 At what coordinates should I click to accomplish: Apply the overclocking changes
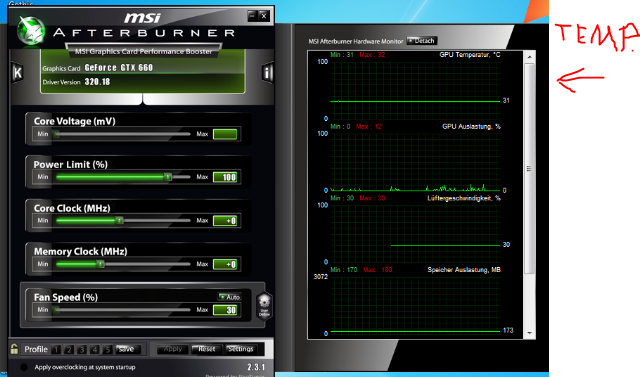(172, 349)
